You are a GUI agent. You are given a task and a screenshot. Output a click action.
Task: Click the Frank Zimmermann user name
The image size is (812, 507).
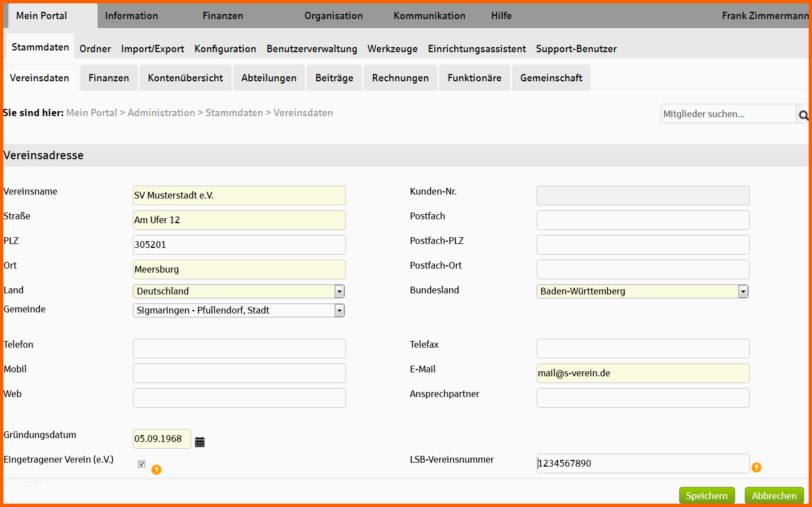point(765,16)
